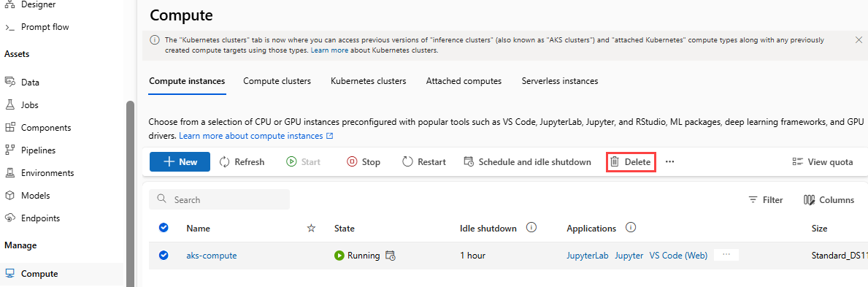Switch to Kubernetes clusters tab
Viewport: 868px width, 287px height.
click(368, 81)
